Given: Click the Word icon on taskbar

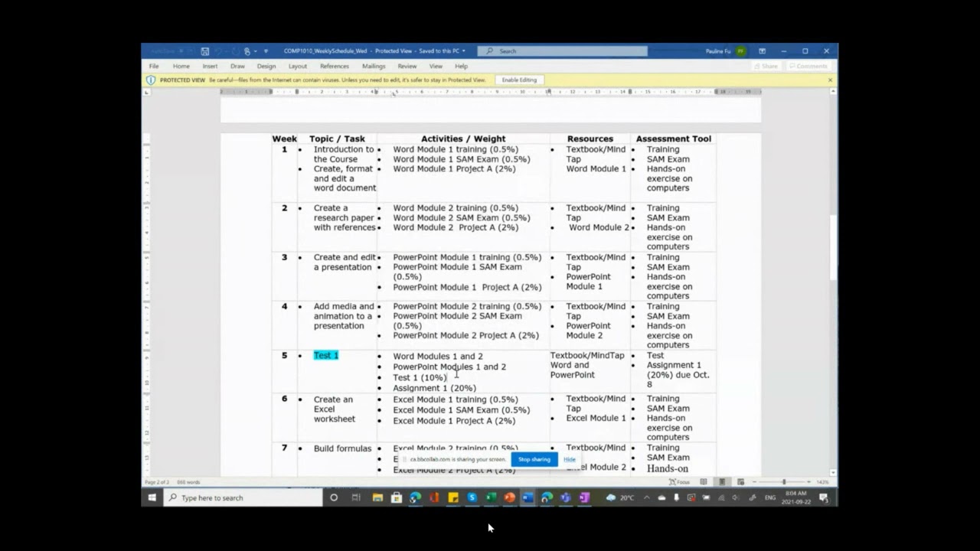Looking at the screenshot, I should point(528,497).
